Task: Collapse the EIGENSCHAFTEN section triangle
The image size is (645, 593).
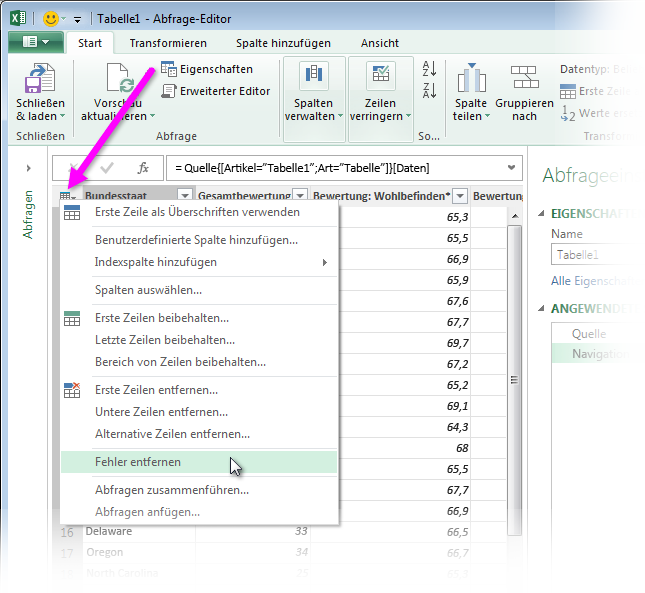Action: (x=541, y=213)
